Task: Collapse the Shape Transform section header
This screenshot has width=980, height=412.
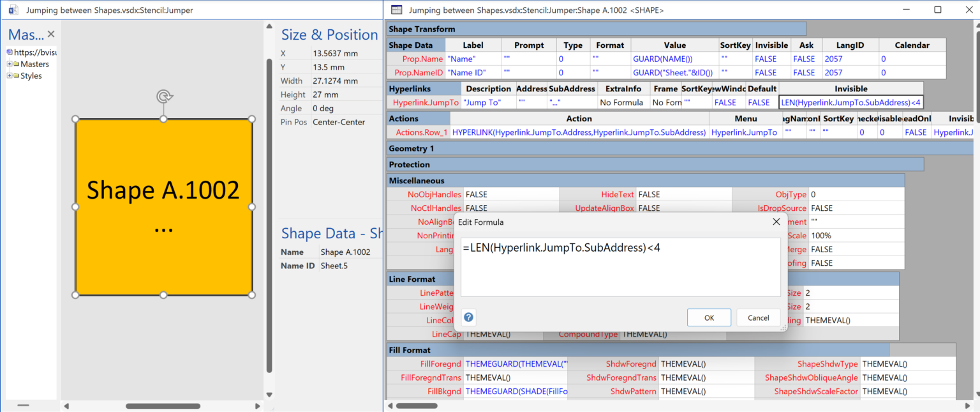Action: tap(422, 29)
